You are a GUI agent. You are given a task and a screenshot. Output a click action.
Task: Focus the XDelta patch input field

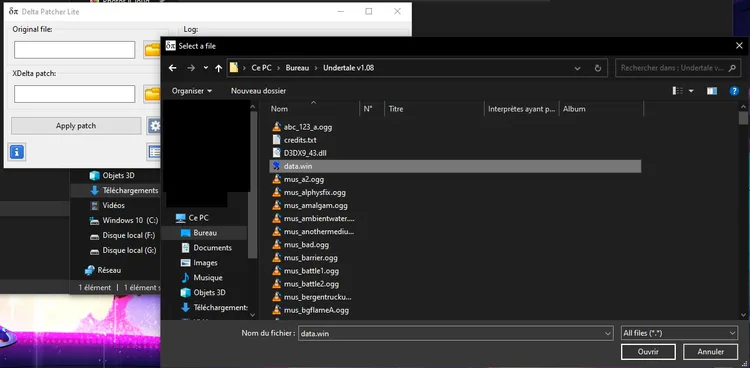(75, 94)
